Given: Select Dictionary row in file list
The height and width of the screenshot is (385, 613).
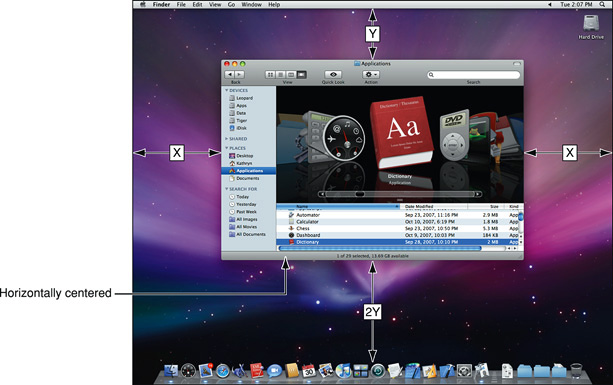Looking at the screenshot, I should coord(397,242).
